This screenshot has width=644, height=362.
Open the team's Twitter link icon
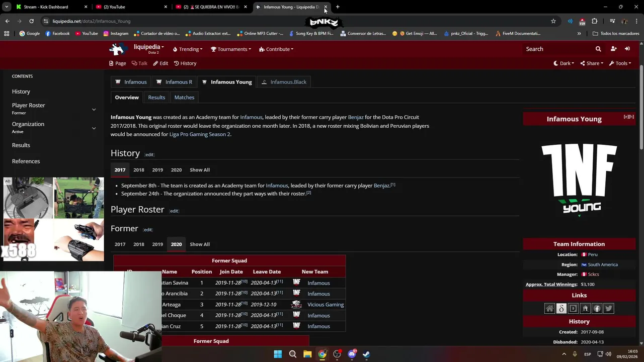[609, 309]
